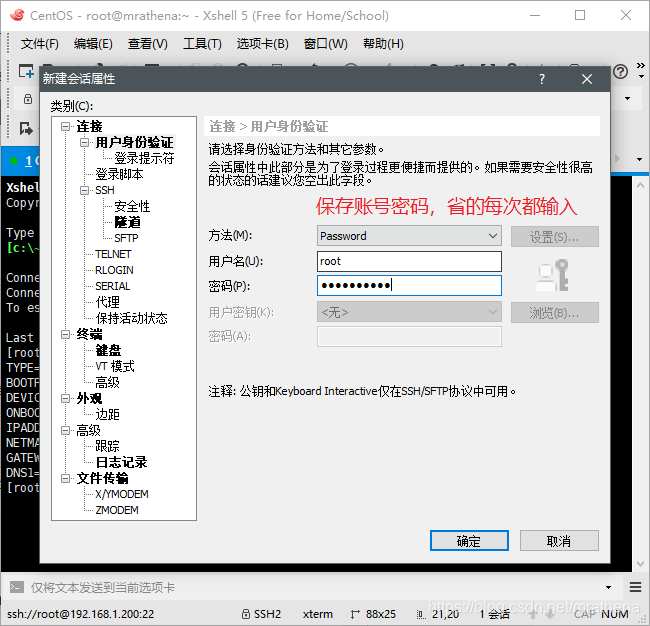Select 登录脚本 in the category tree
The height and width of the screenshot is (626, 650).
click(119, 174)
